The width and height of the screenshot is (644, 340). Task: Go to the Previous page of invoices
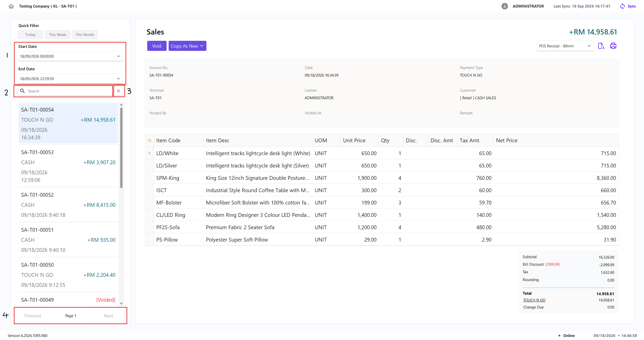point(33,316)
